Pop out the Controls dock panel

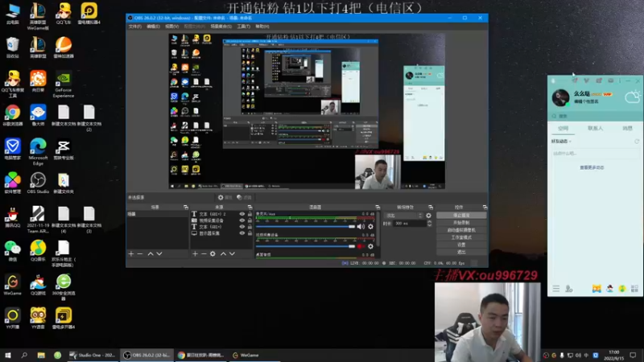(x=485, y=208)
